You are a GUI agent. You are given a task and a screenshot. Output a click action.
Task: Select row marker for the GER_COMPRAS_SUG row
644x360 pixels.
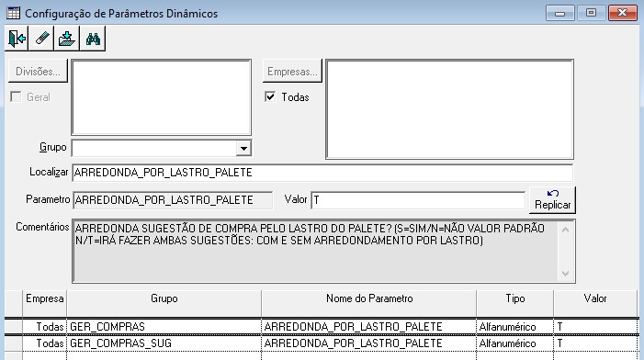pyautogui.click(x=14, y=343)
